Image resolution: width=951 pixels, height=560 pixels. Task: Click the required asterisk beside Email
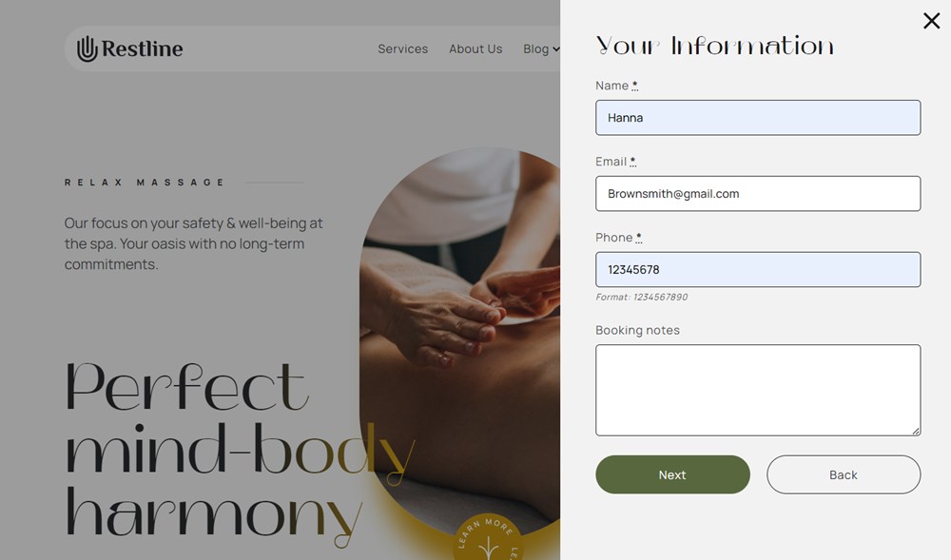pos(632,162)
